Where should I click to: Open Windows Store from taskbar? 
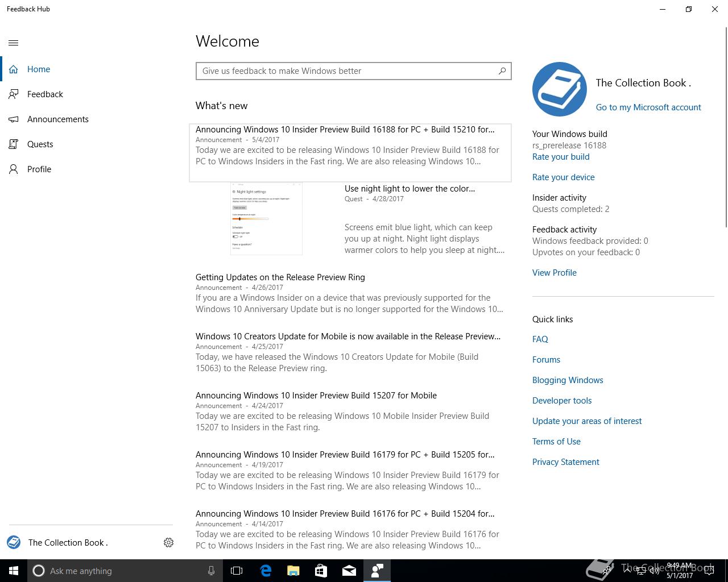pyautogui.click(x=321, y=571)
